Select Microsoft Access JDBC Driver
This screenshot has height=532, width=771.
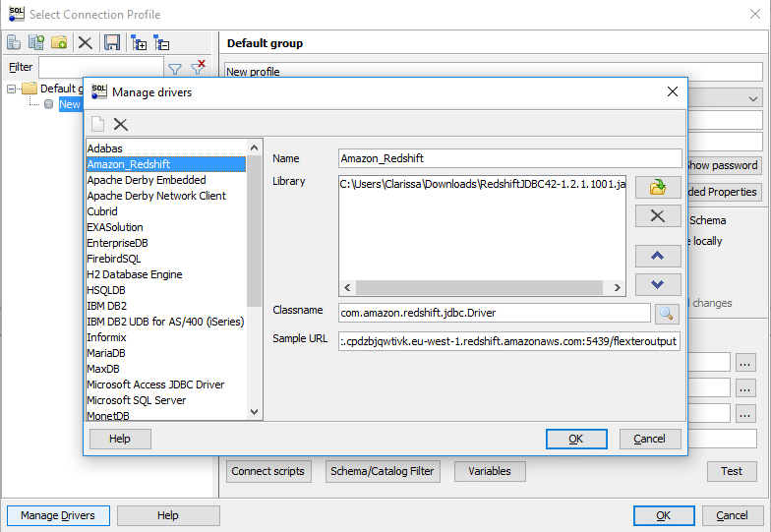166,384
